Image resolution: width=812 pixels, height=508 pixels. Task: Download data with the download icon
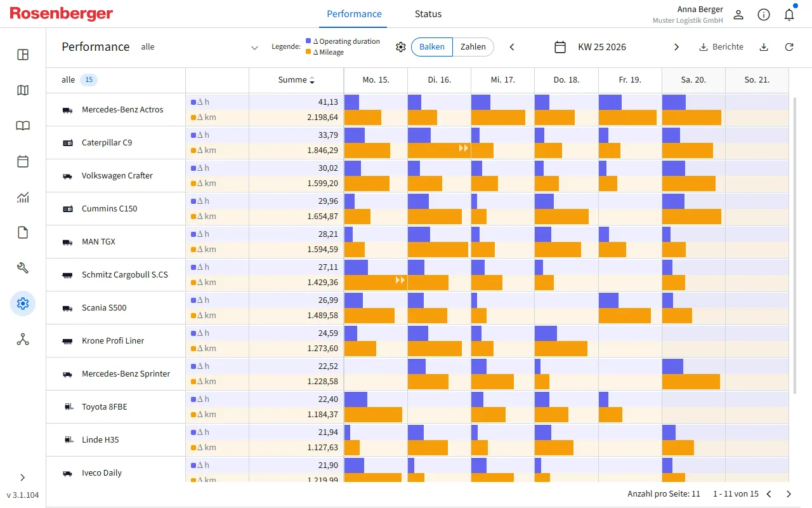tap(764, 47)
